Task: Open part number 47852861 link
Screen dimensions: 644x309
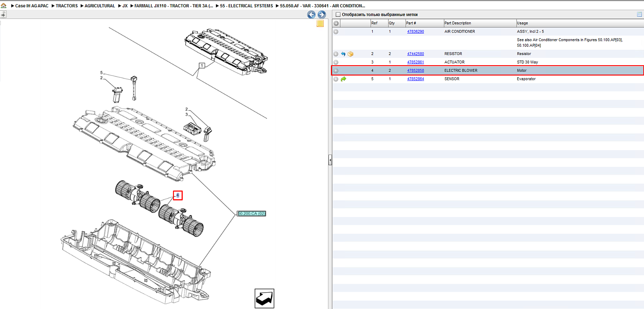Action: click(x=416, y=62)
